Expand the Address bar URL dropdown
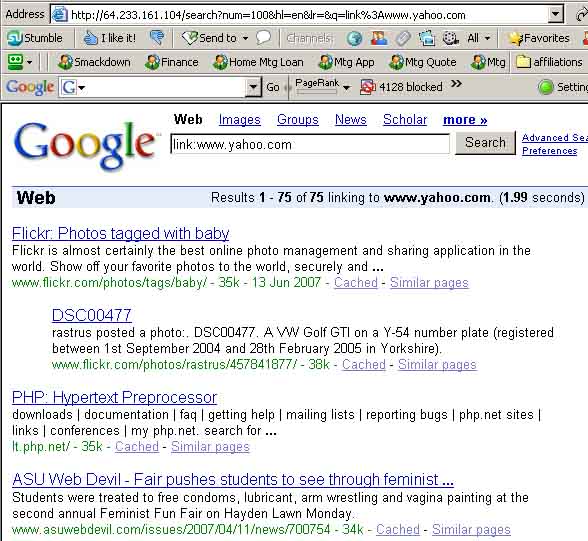The width and height of the screenshot is (588, 541). [x=555, y=15]
